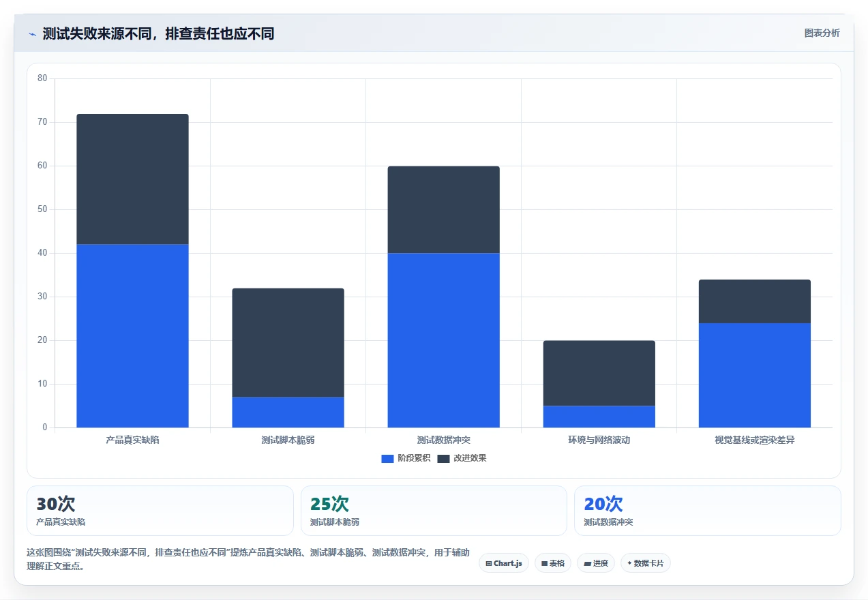Click the lightning icon beside the title

coord(33,34)
